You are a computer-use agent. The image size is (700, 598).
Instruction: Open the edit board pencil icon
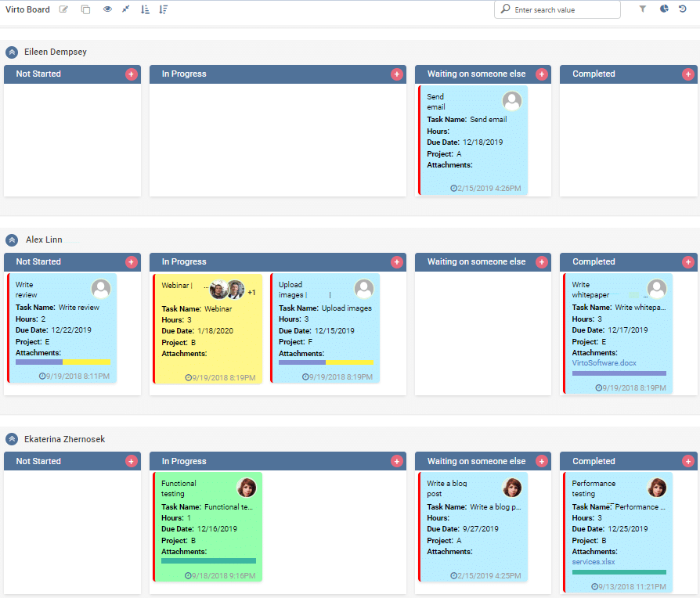tap(64, 9)
